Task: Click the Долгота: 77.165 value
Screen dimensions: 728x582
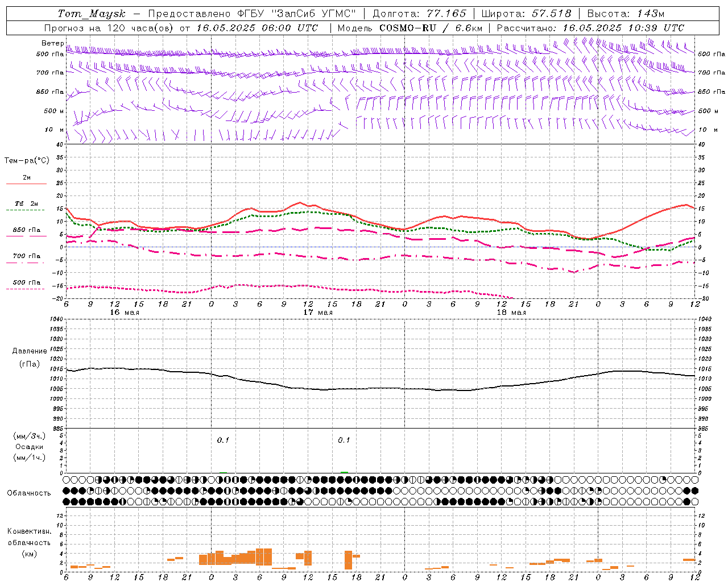Action: click(419, 14)
